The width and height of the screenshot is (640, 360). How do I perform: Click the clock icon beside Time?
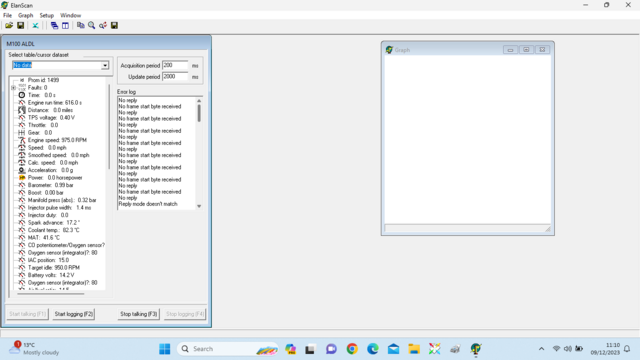(22, 95)
